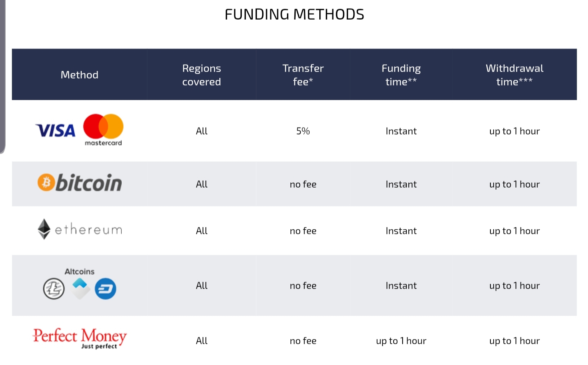Click the FUNDING METHODS title

click(x=294, y=15)
